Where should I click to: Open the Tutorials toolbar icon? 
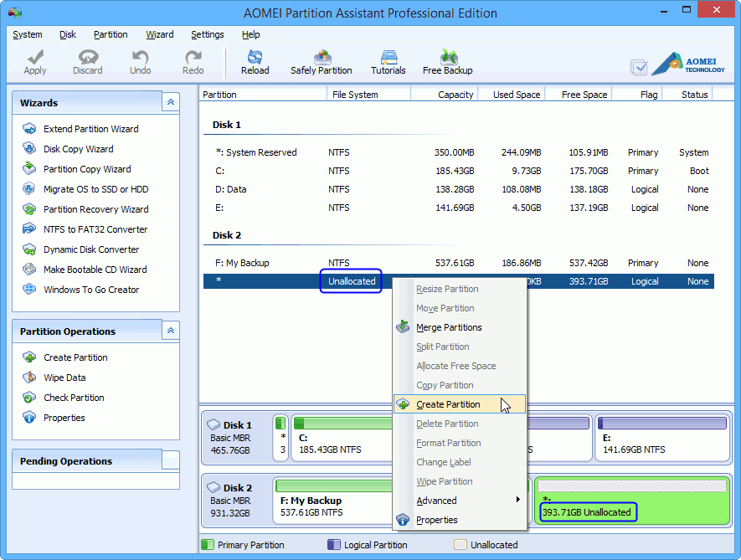(x=389, y=57)
